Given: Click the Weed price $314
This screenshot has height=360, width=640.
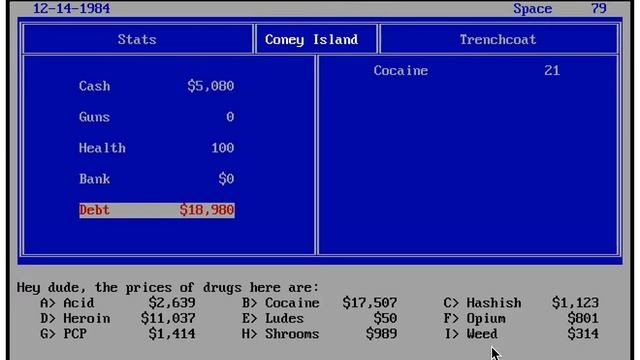Looking at the screenshot, I should 583,334.
